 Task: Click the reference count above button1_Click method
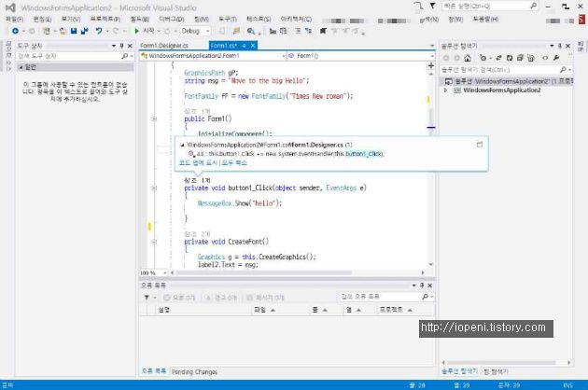pos(197,180)
